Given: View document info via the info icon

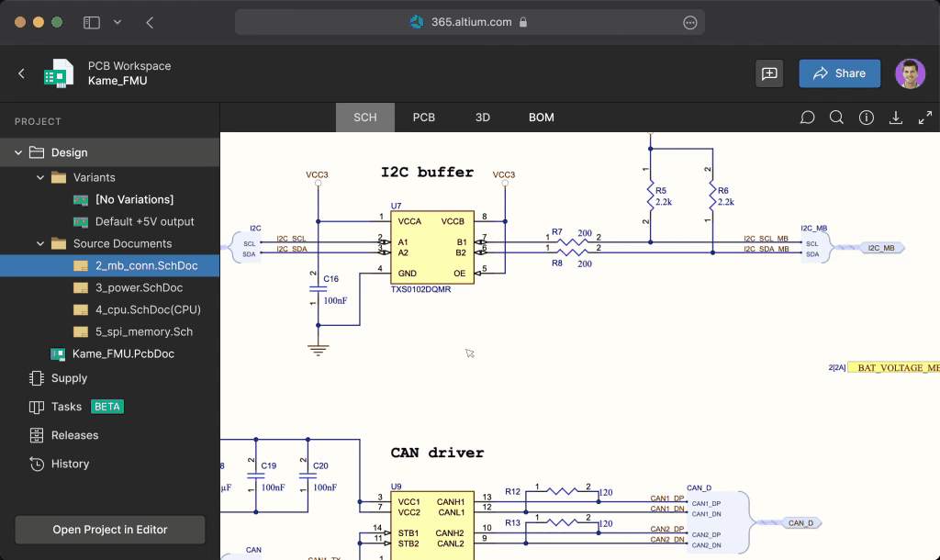Looking at the screenshot, I should (866, 117).
